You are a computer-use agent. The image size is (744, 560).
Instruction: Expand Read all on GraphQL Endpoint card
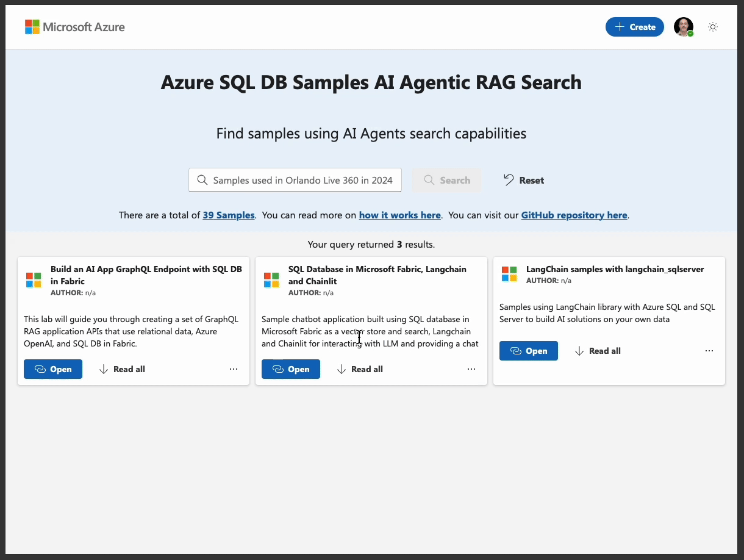tap(122, 369)
